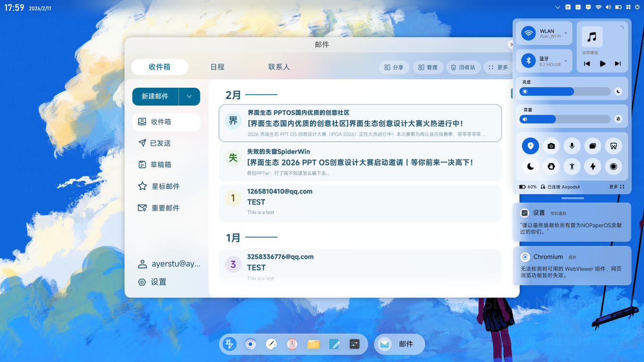
Task: Play the media in the music widget
Action: point(602,64)
